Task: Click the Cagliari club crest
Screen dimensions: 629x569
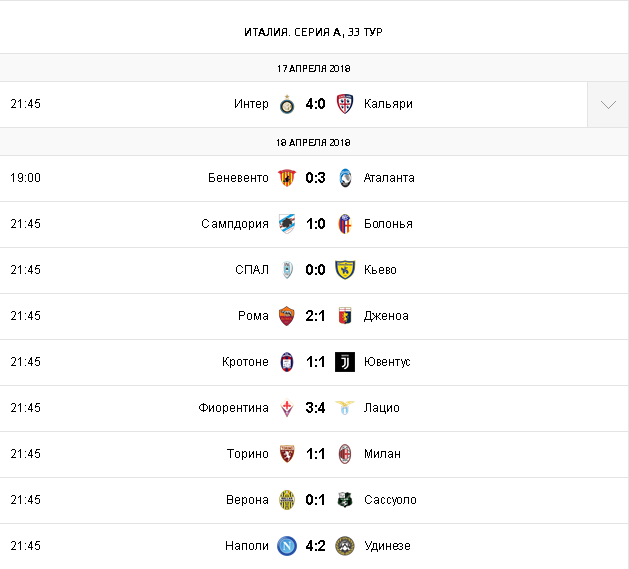Action: 345,104
